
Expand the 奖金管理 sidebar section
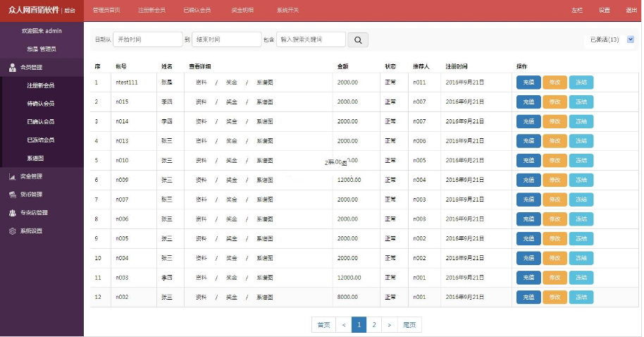(31, 176)
